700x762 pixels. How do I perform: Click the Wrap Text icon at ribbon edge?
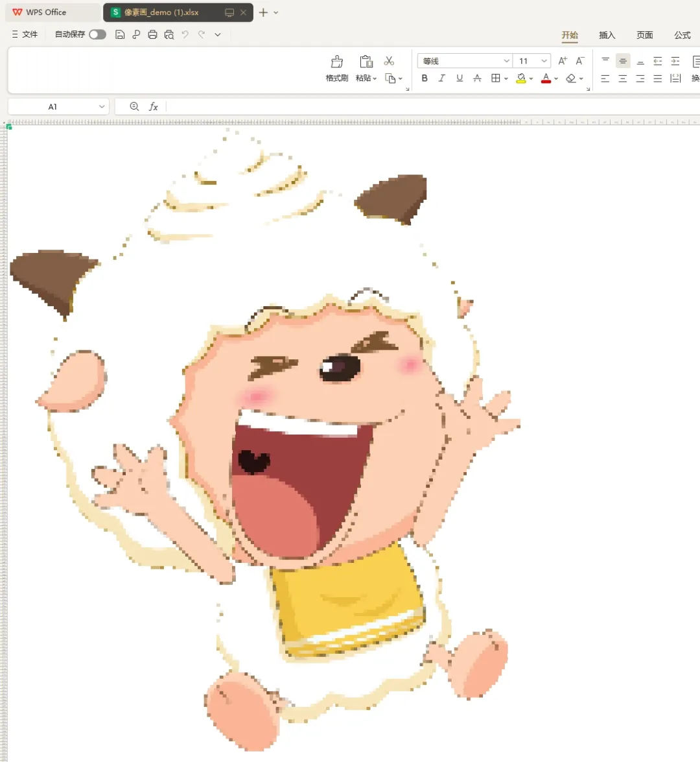pos(696,61)
